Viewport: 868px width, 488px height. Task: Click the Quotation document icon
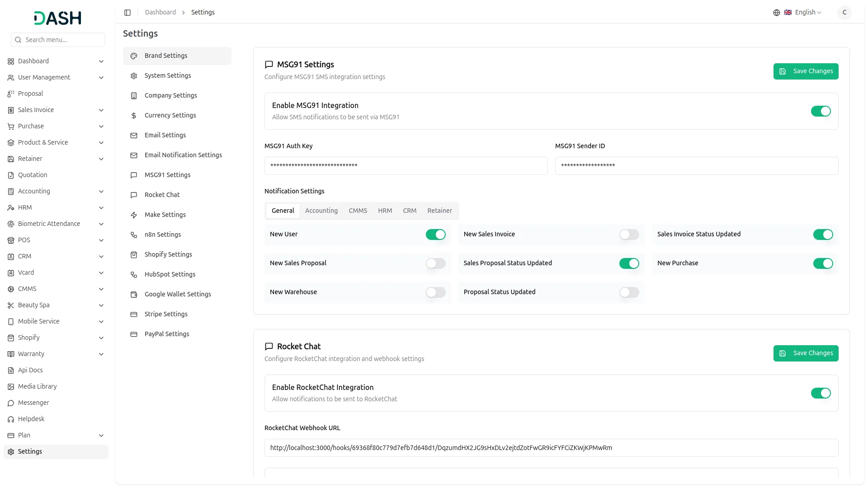coord(11,175)
